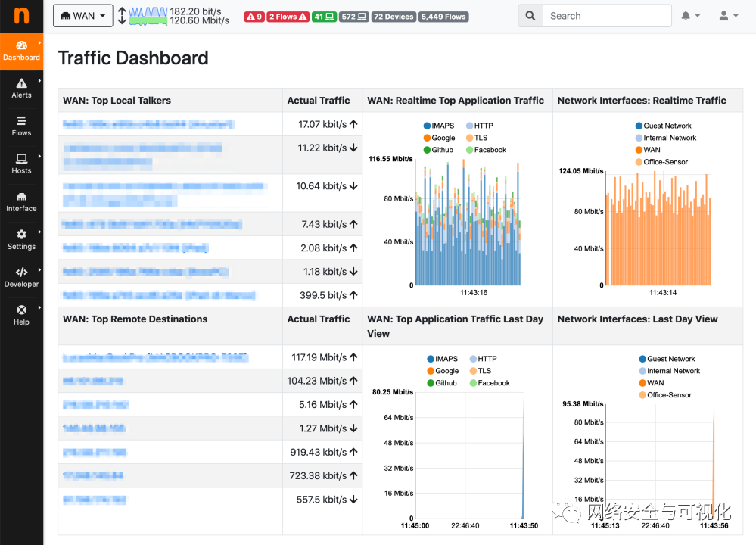The width and height of the screenshot is (756, 545).
Task: Open the Alerts sidebar menu
Action: [x=21, y=89]
